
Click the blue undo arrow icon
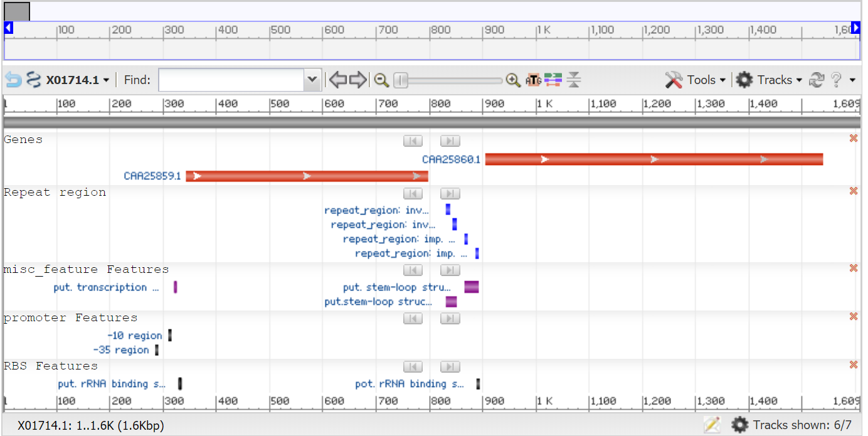[x=11, y=80]
